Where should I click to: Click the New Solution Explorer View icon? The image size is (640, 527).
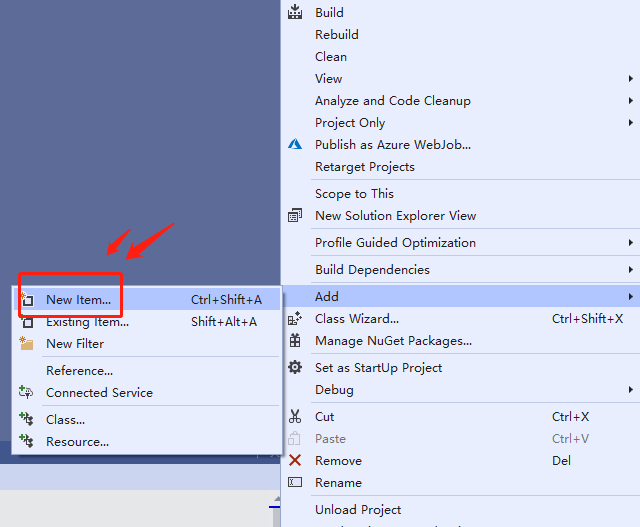[295, 215]
